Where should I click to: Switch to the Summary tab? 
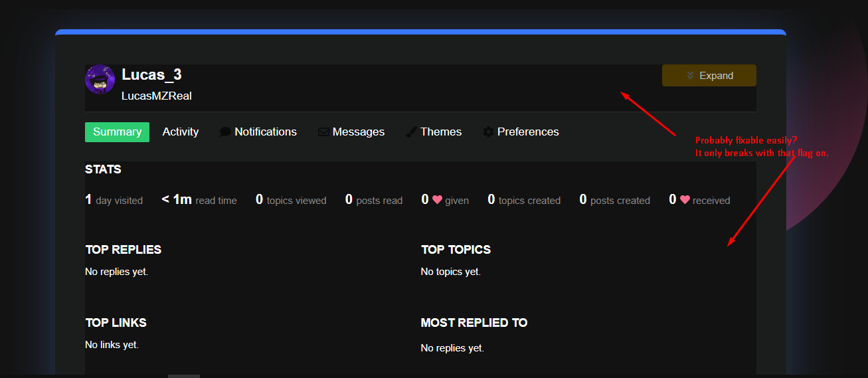[x=117, y=132]
